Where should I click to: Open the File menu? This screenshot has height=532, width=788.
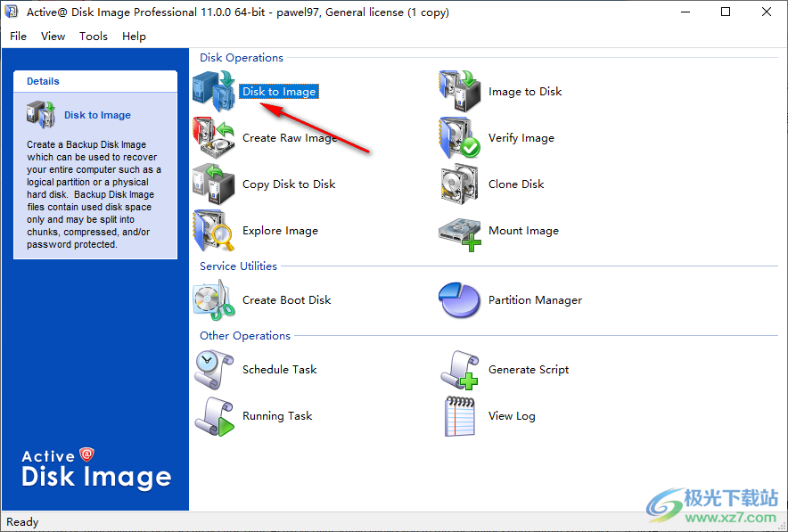18,37
